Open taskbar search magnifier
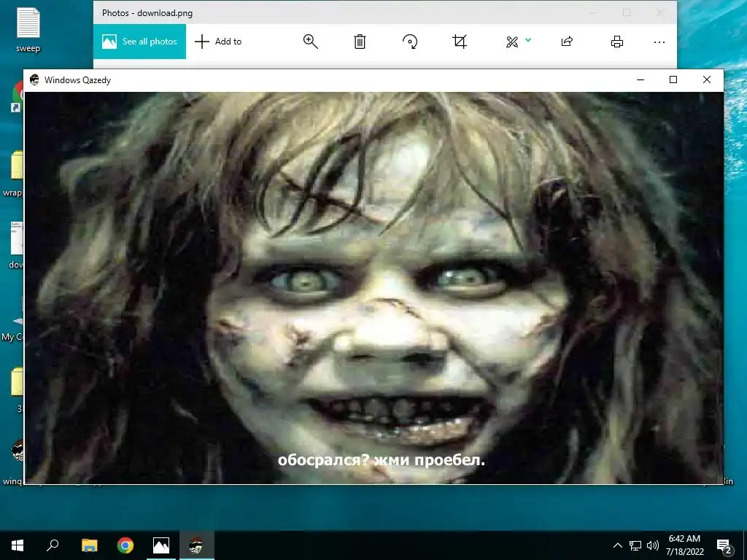 coord(53,545)
